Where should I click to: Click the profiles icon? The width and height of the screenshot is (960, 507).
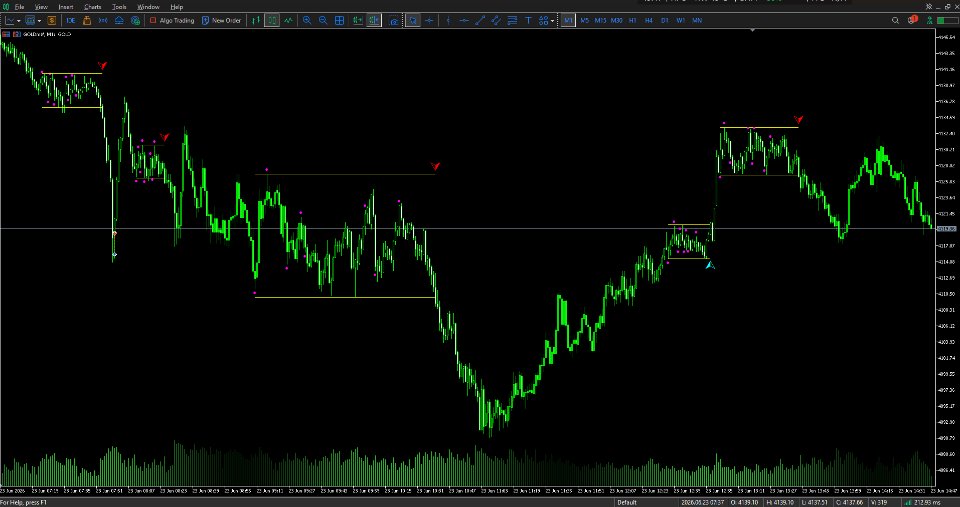coord(29,20)
